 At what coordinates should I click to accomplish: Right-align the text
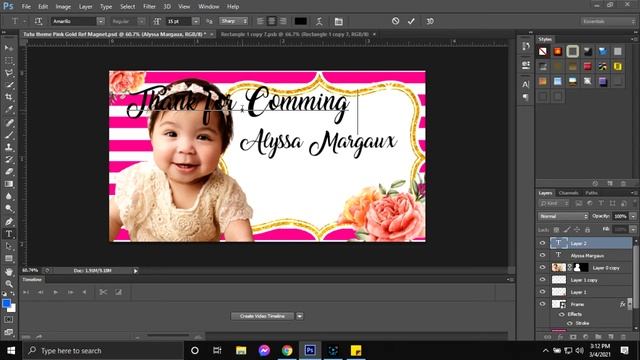(283, 21)
